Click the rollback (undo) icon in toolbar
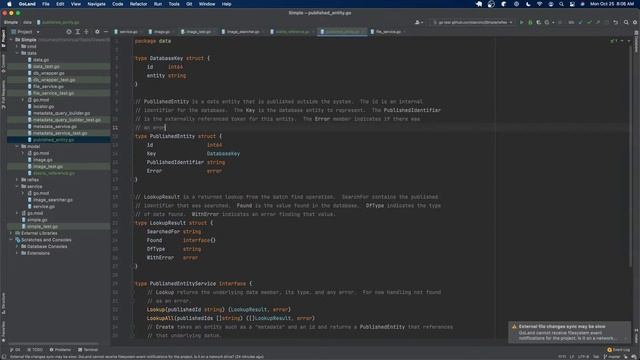 616,22
